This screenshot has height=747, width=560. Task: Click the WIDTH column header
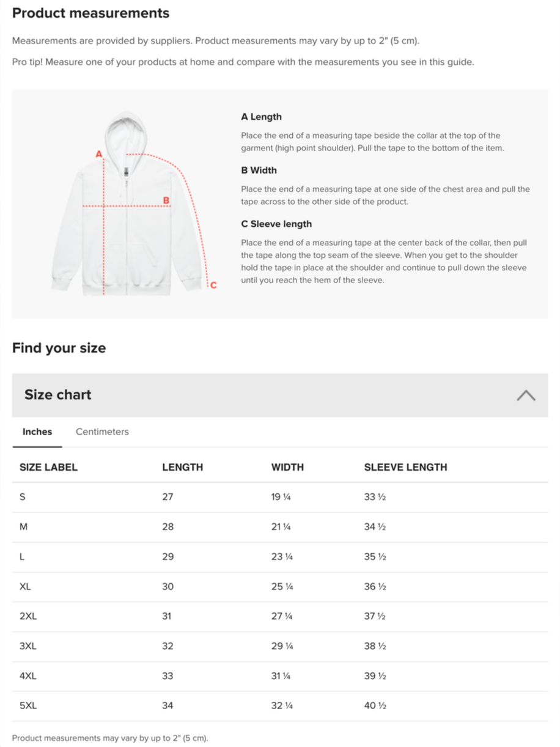(x=287, y=467)
